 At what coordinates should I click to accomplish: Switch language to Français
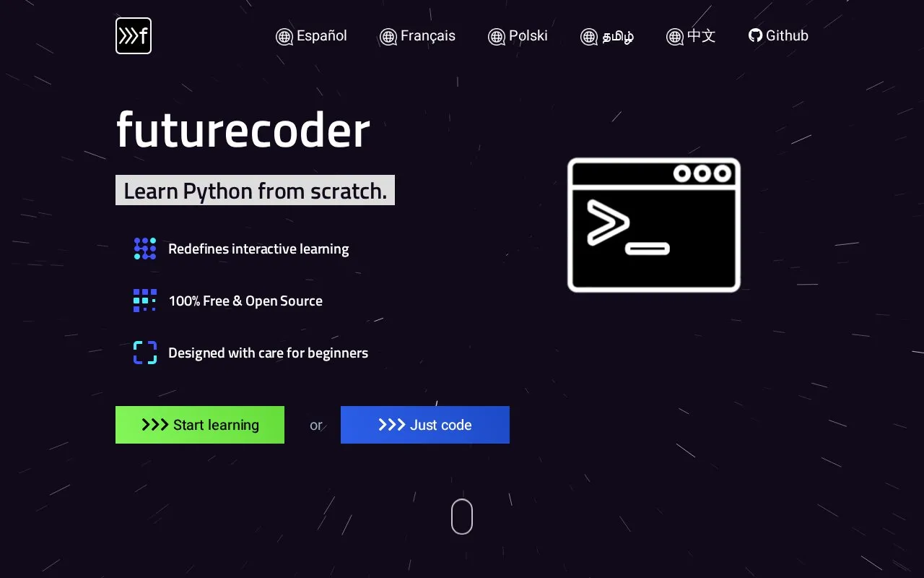418,36
